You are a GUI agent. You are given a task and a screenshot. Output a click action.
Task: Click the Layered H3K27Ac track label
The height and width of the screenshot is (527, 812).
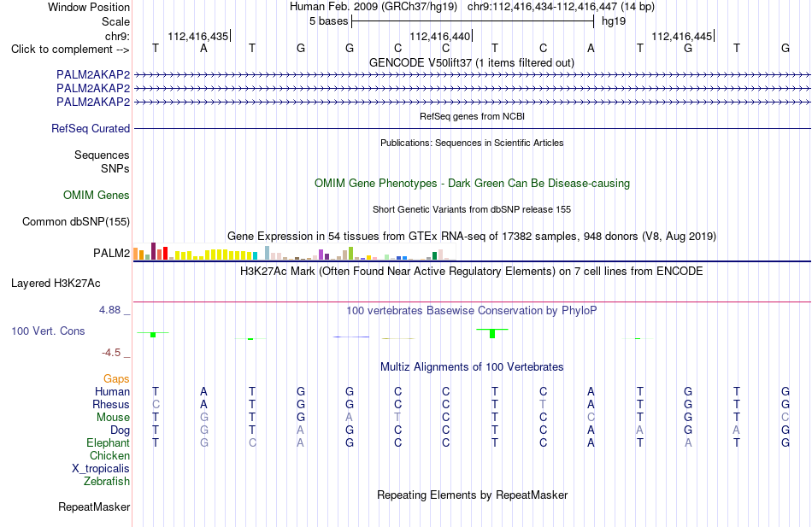point(56,284)
